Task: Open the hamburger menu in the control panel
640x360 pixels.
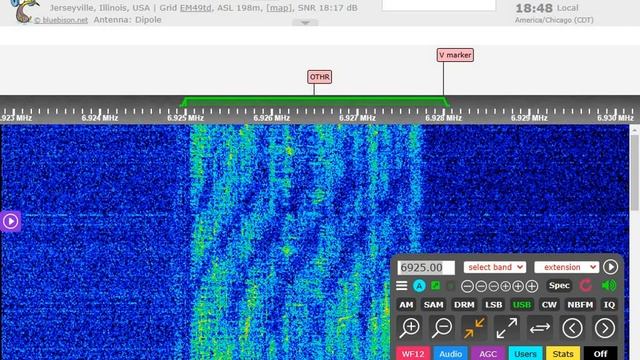Action: [x=402, y=286]
